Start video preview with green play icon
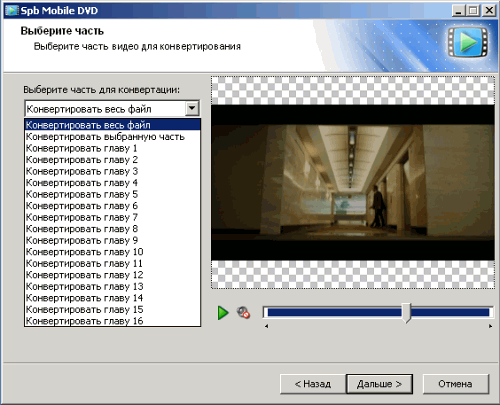Image resolution: width=500 pixels, height=405 pixels. (223, 313)
